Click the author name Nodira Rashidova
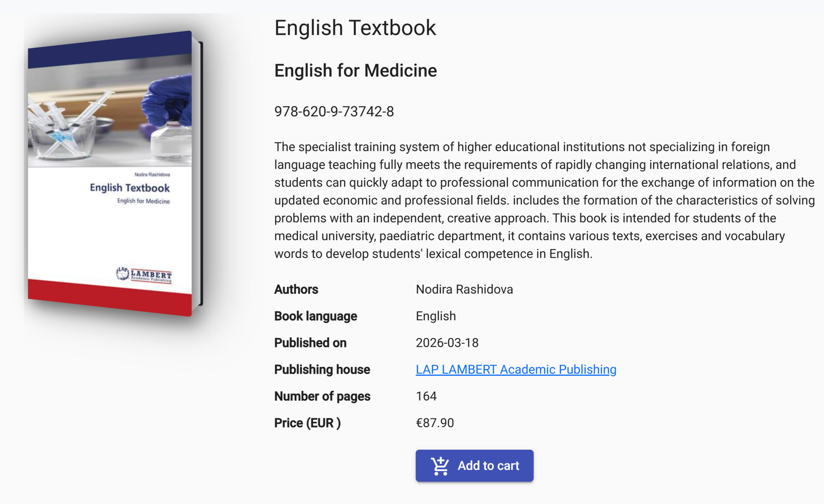824x504 pixels. point(464,289)
